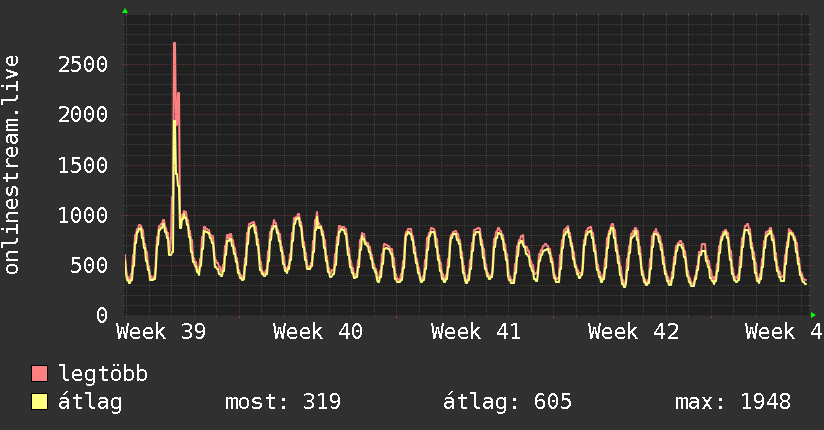Click the Week 41 axis label

(x=475, y=332)
